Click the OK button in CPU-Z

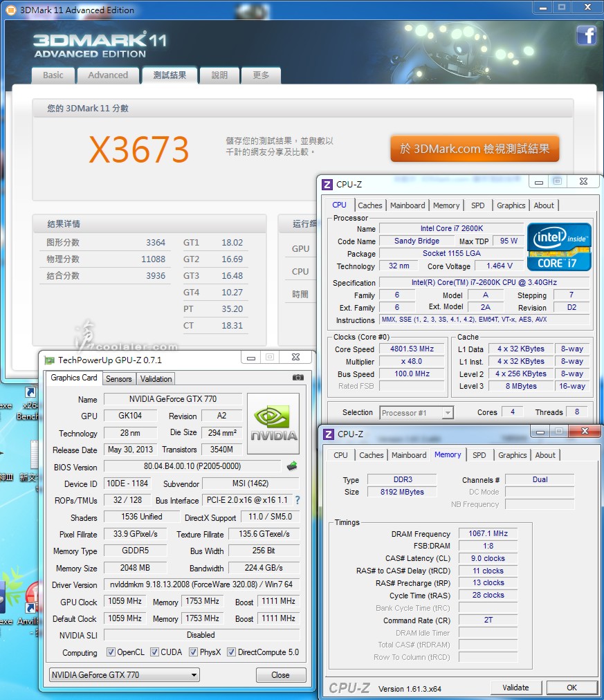[572, 688]
